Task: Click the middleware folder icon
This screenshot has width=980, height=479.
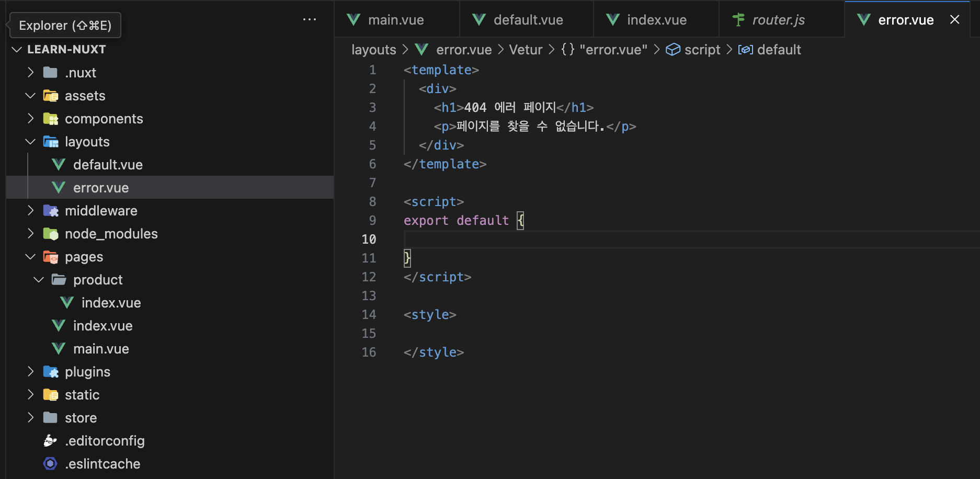Action: point(51,211)
